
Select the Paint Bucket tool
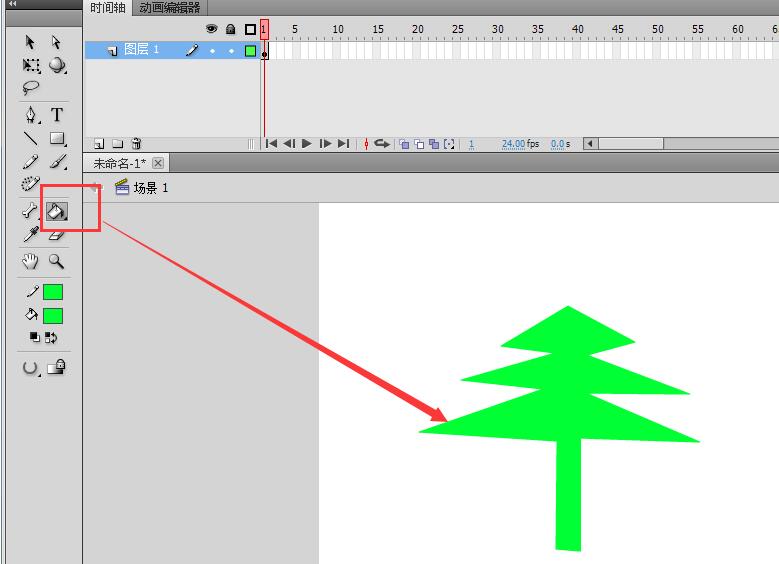(x=57, y=211)
